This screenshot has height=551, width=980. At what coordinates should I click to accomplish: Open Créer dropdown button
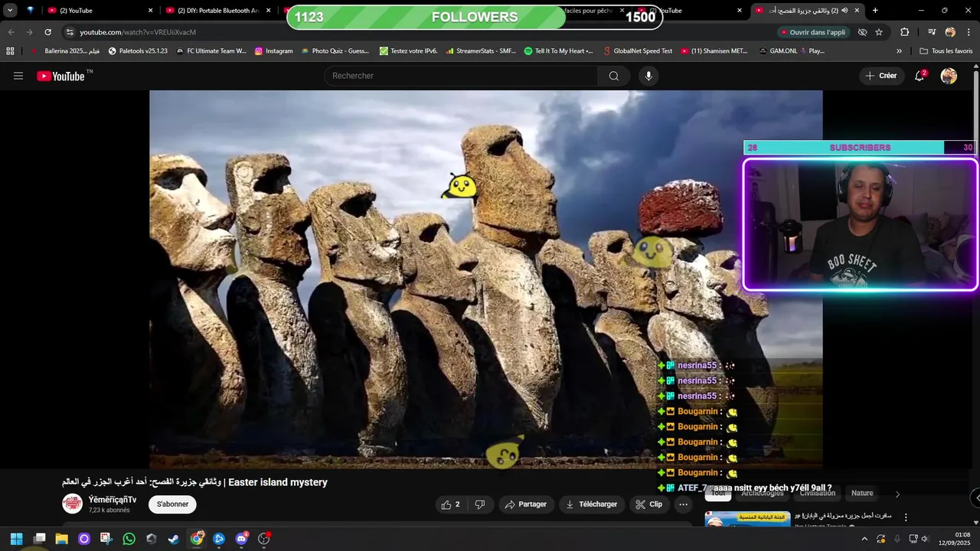(x=880, y=76)
